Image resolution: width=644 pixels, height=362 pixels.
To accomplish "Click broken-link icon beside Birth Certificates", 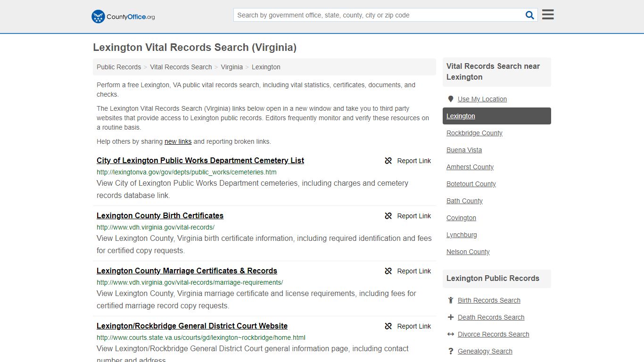I will [x=388, y=216].
